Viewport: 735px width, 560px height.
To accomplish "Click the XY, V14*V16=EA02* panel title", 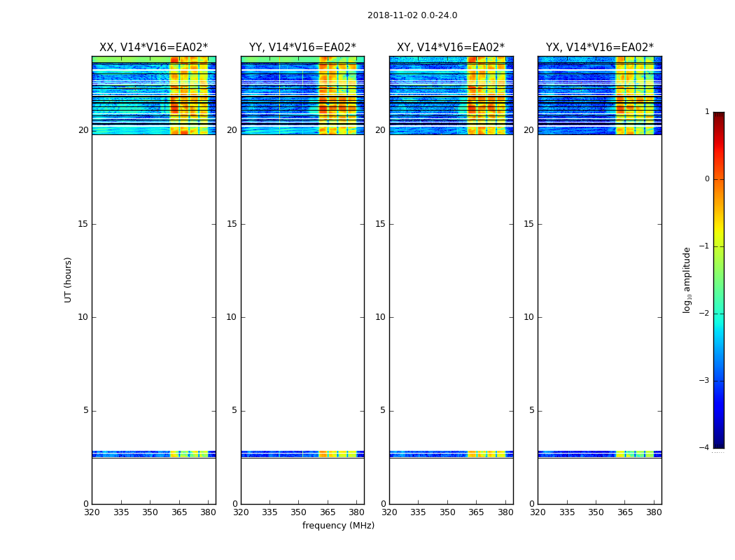I will tap(451, 48).
